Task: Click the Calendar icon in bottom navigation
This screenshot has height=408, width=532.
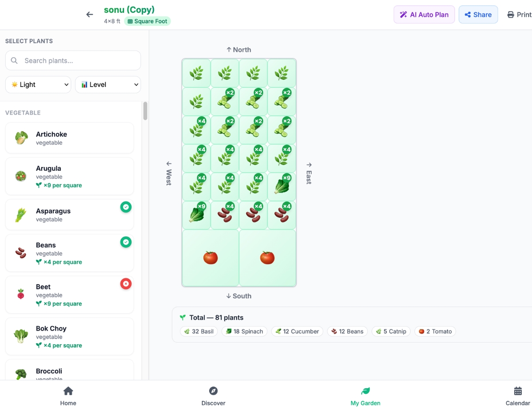Action: pyautogui.click(x=517, y=391)
